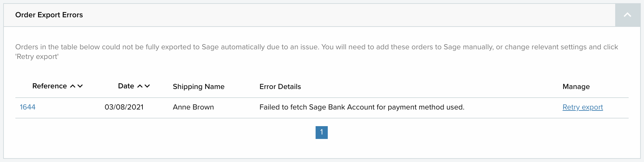Go to page 1 of results
This screenshot has height=162, width=644.
[x=321, y=133]
